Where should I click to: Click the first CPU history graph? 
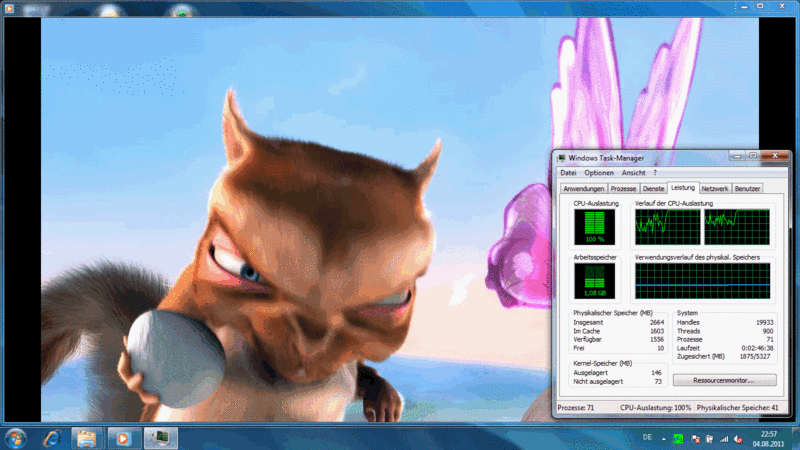point(668,227)
